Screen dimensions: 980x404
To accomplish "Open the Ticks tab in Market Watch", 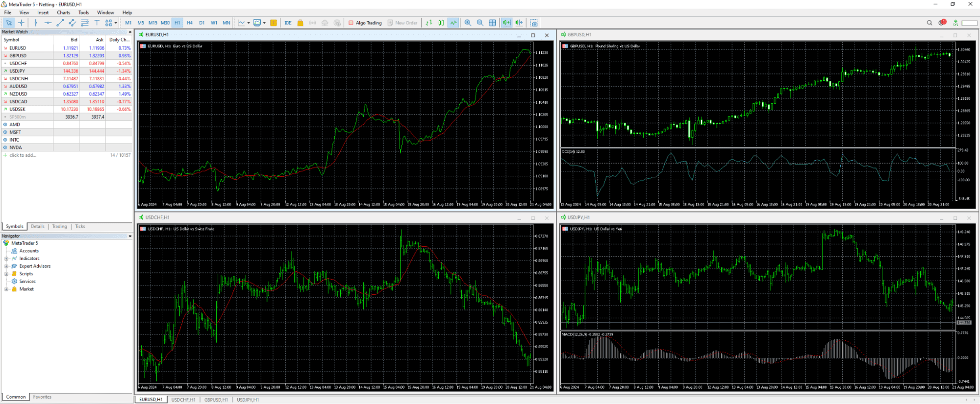I will click(x=80, y=227).
